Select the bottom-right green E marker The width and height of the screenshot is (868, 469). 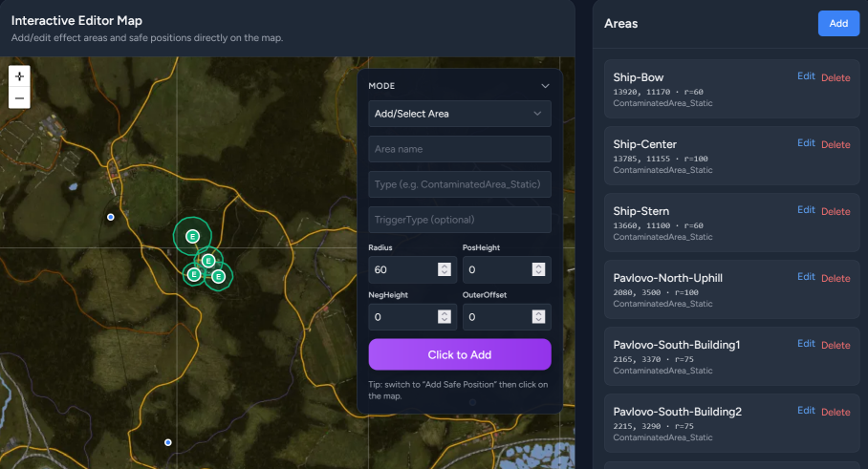(219, 276)
